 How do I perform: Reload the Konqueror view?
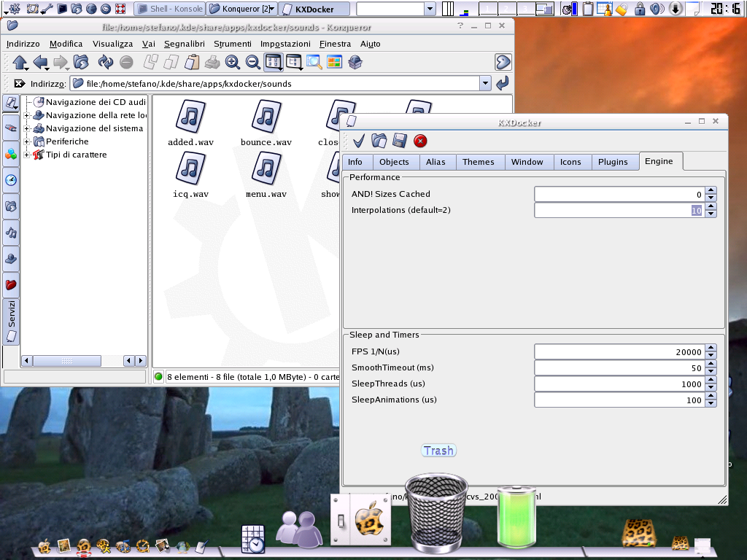click(x=105, y=63)
